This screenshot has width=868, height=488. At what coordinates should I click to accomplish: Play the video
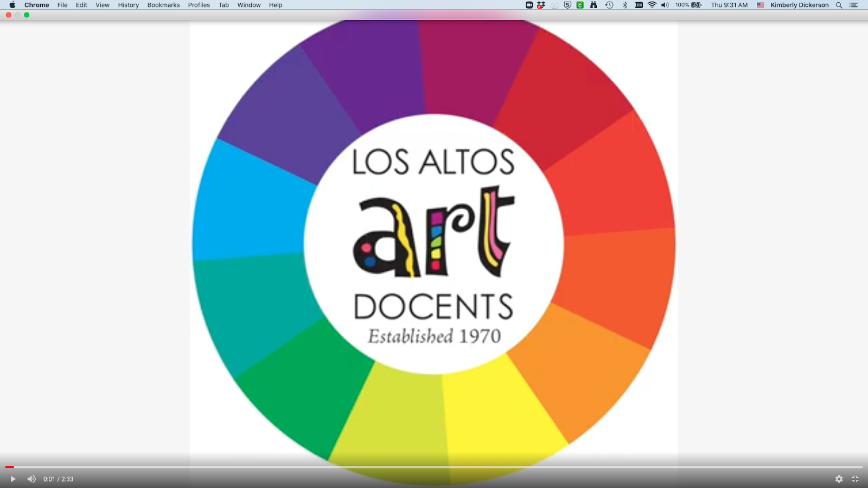(x=13, y=479)
